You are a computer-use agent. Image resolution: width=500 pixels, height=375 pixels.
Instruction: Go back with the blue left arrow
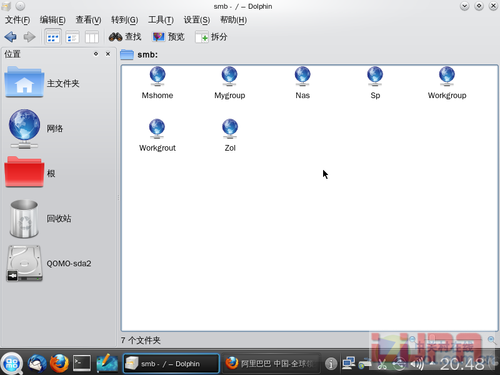11,37
